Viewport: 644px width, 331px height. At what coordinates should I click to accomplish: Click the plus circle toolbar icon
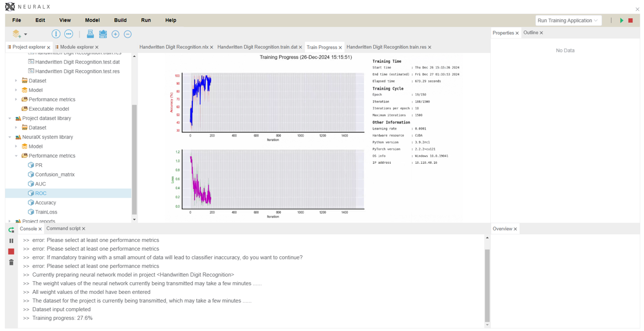click(116, 34)
